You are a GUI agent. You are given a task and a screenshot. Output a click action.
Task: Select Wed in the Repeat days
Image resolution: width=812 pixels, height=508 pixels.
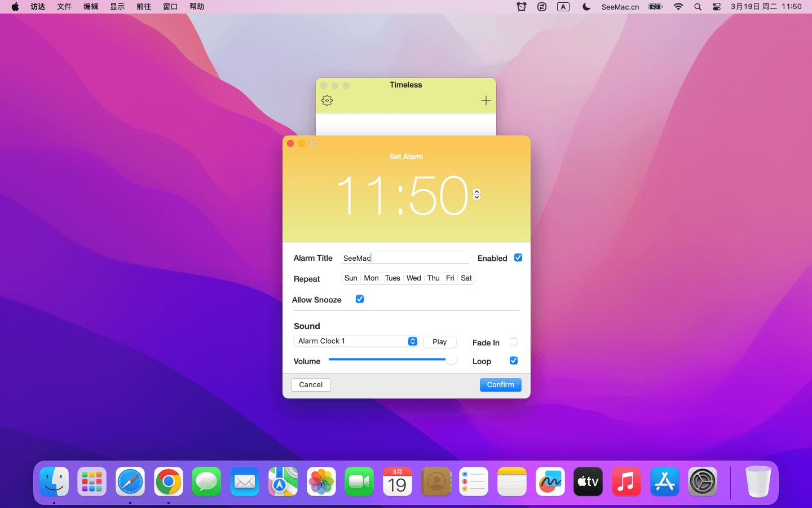point(413,278)
